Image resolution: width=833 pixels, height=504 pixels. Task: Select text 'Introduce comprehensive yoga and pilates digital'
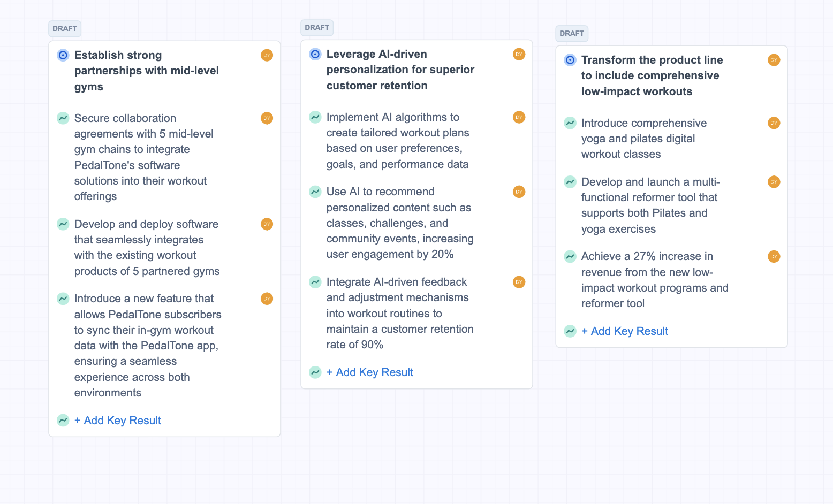point(644,131)
